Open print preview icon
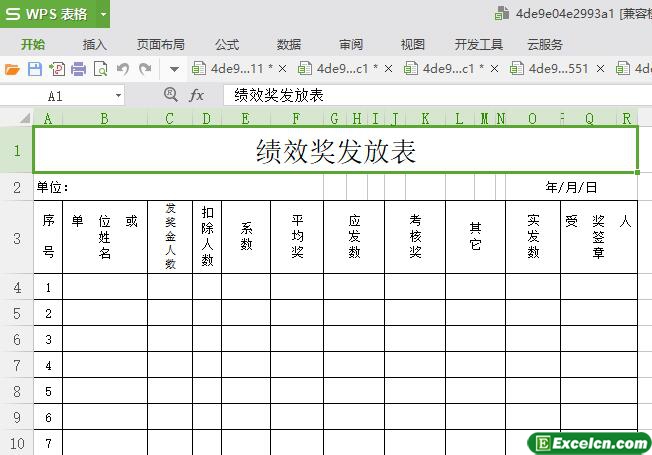The height and width of the screenshot is (455, 652). click(x=100, y=69)
